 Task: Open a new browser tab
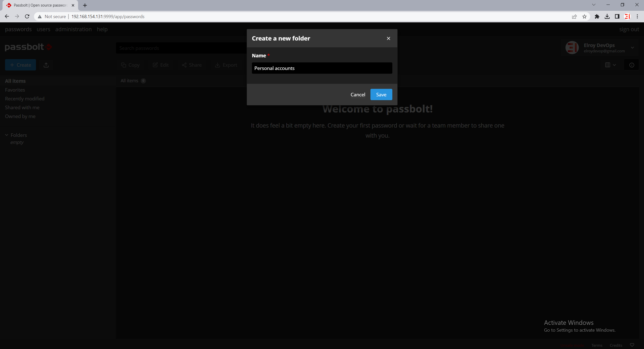(85, 5)
